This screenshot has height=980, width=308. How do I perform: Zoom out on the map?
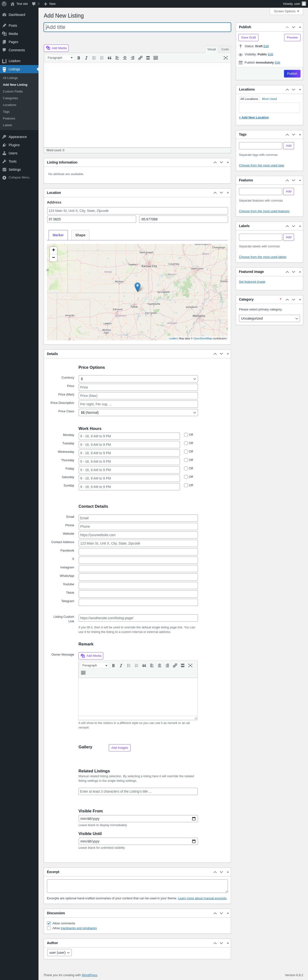[53, 257]
